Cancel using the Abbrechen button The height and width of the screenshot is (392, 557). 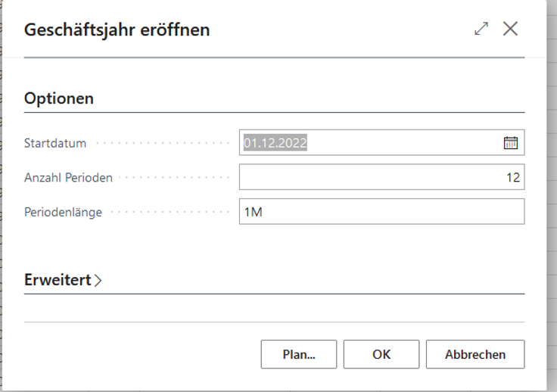coord(475,354)
